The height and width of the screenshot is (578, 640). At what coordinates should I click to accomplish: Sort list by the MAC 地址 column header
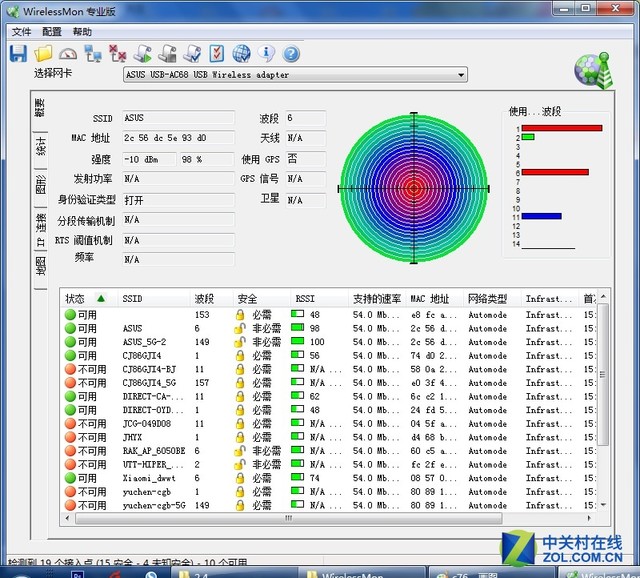point(435,299)
